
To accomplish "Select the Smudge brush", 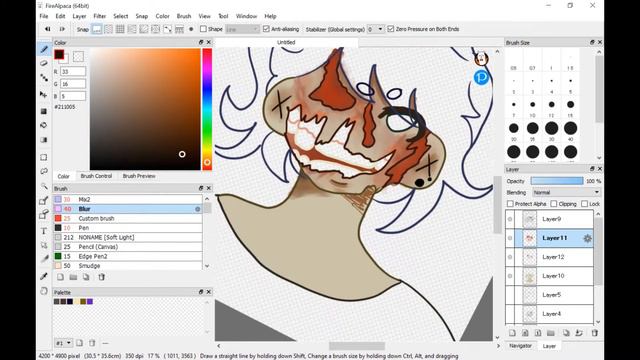I will coord(128,266).
